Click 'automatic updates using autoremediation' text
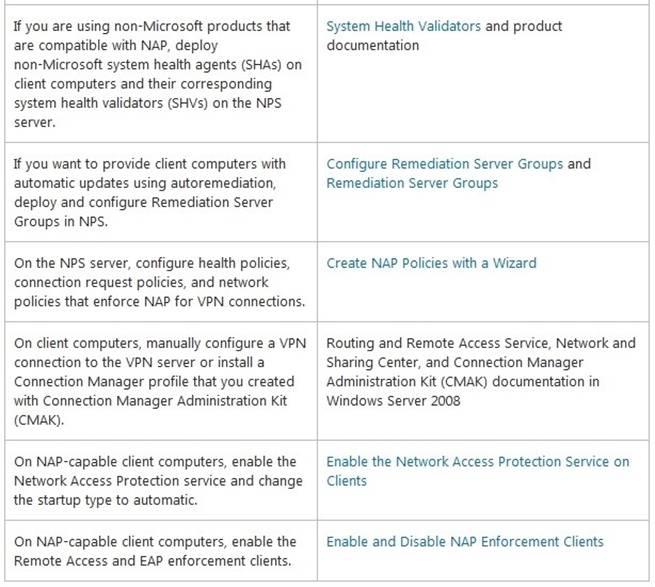This screenshot has width=655, height=587. (x=144, y=183)
